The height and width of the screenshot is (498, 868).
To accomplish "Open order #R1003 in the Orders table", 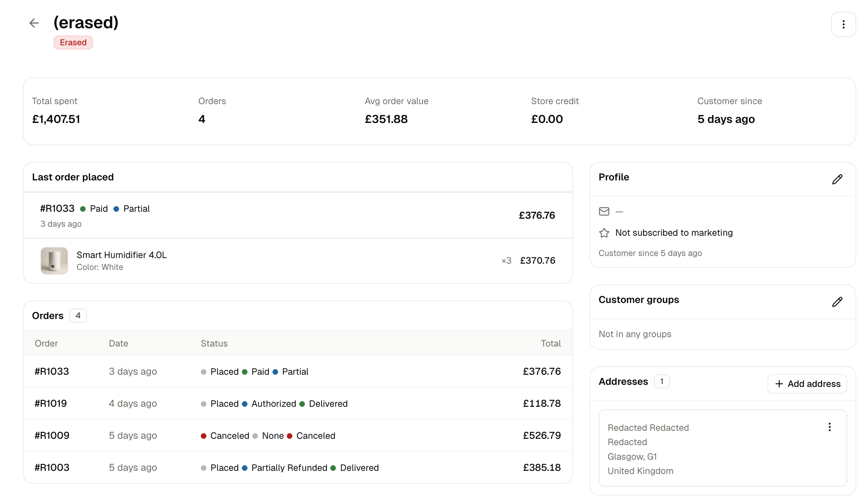I will tap(298, 467).
